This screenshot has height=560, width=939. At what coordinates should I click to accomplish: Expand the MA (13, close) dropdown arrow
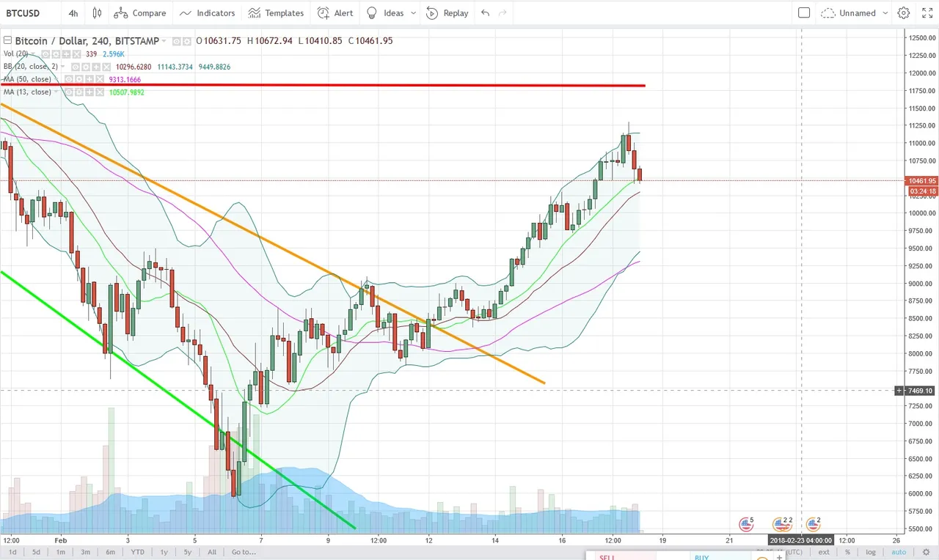pyautogui.click(x=56, y=92)
